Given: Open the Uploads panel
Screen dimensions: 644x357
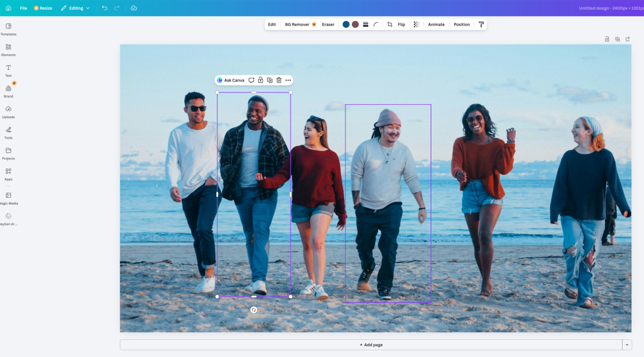Looking at the screenshot, I should [8, 112].
